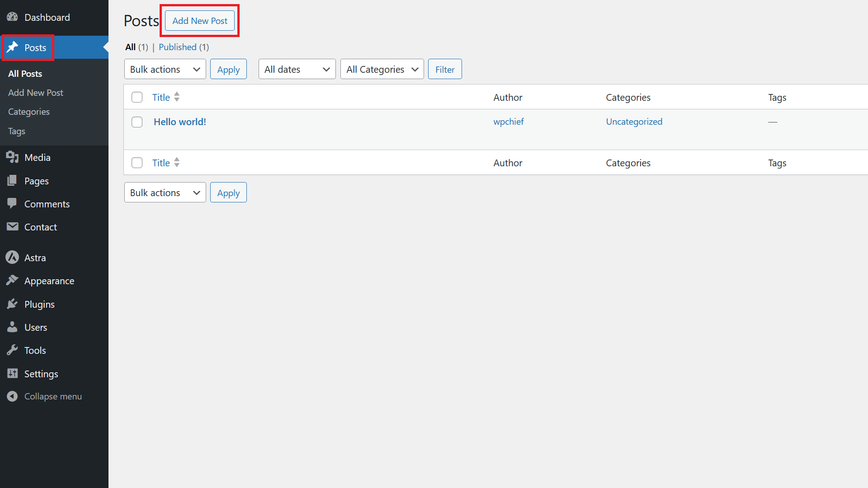Tick the checkbox for Hello world! post
The image size is (868, 488).
coord(137,122)
